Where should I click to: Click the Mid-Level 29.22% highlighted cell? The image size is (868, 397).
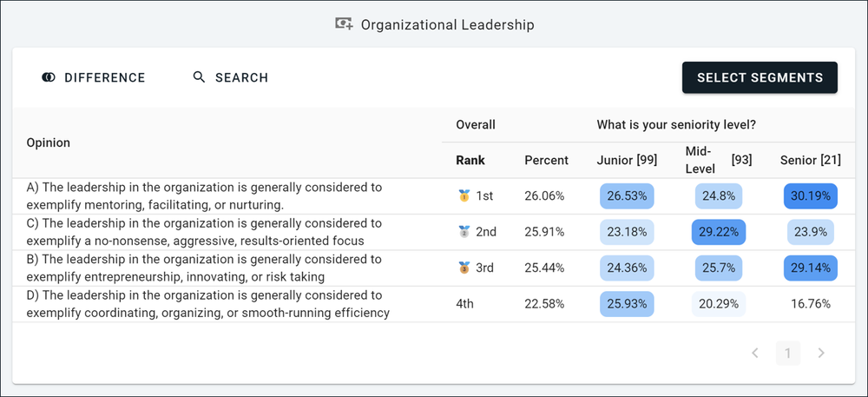click(x=718, y=232)
